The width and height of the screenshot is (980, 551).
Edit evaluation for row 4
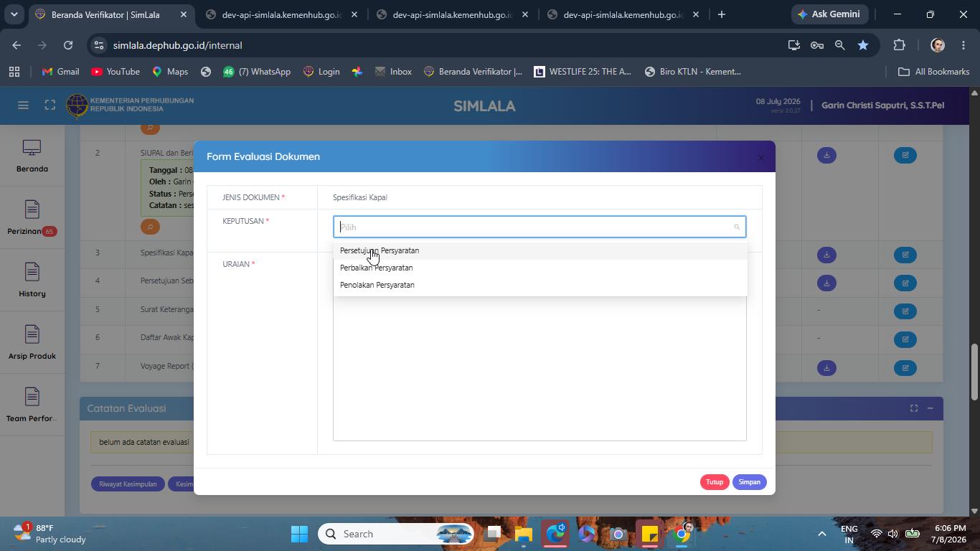point(905,283)
